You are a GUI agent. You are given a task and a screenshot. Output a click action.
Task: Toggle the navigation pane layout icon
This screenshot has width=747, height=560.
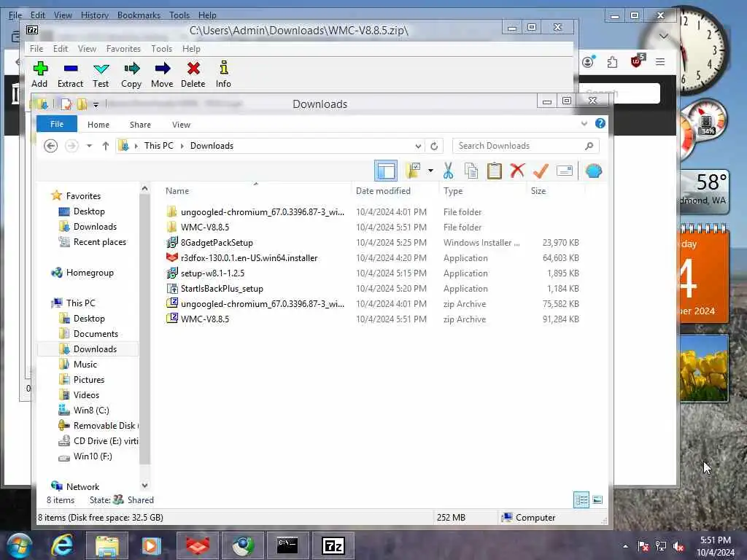tap(386, 171)
